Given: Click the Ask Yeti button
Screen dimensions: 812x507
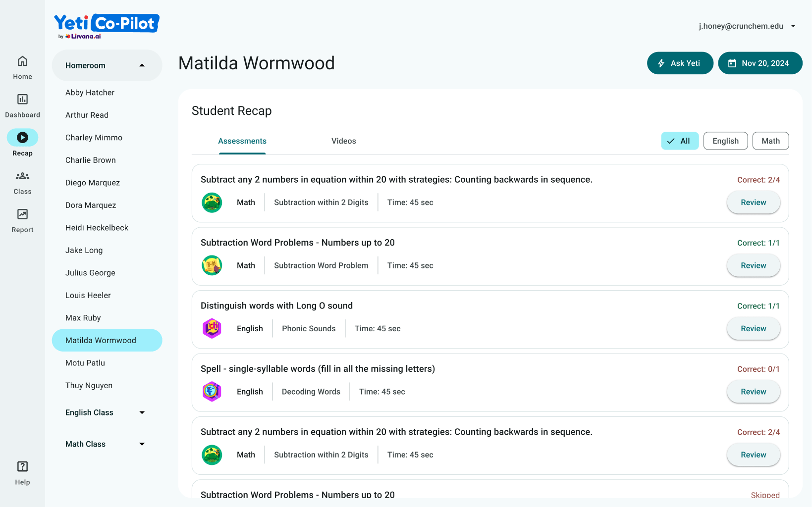Looking at the screenshot, I should (680, 63).
